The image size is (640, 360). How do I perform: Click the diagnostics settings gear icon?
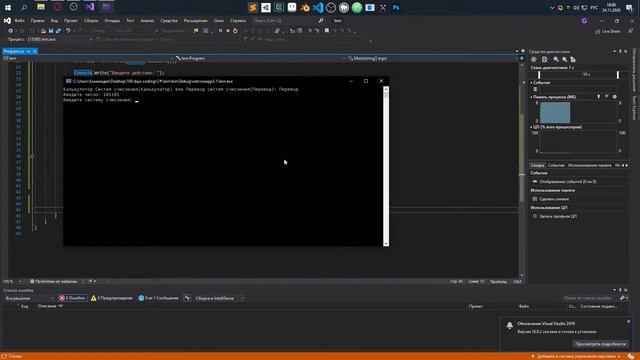point(533,60)
